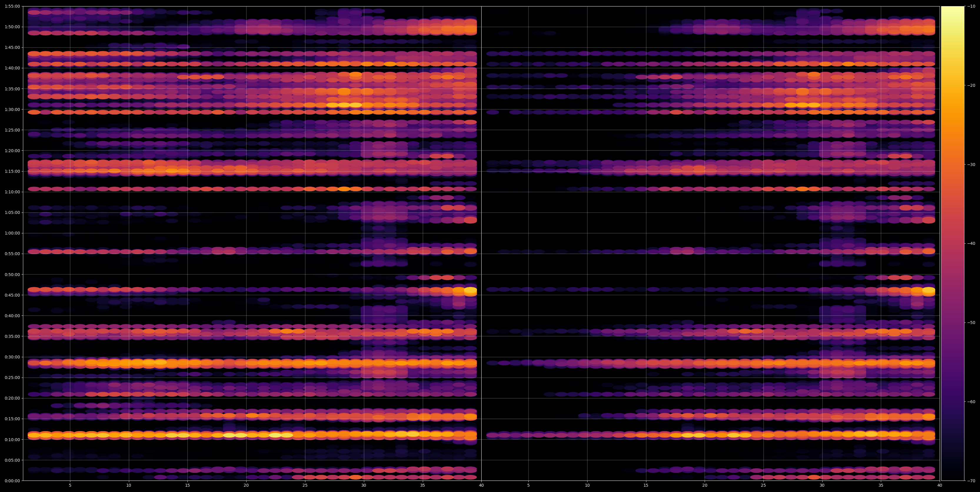Select the "0:15:00" y-axis tick label
The height and width of the screenshot is (492, 980).
[x=13, y=419]
